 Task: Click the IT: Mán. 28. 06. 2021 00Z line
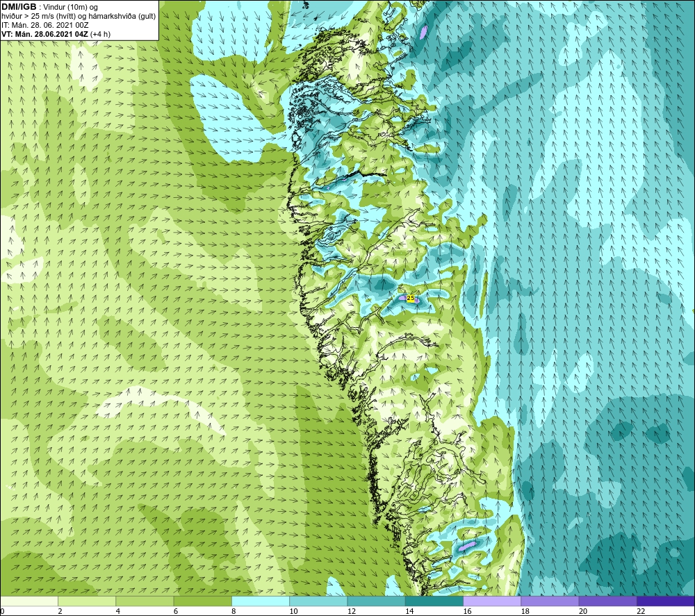tap(44, 25)
